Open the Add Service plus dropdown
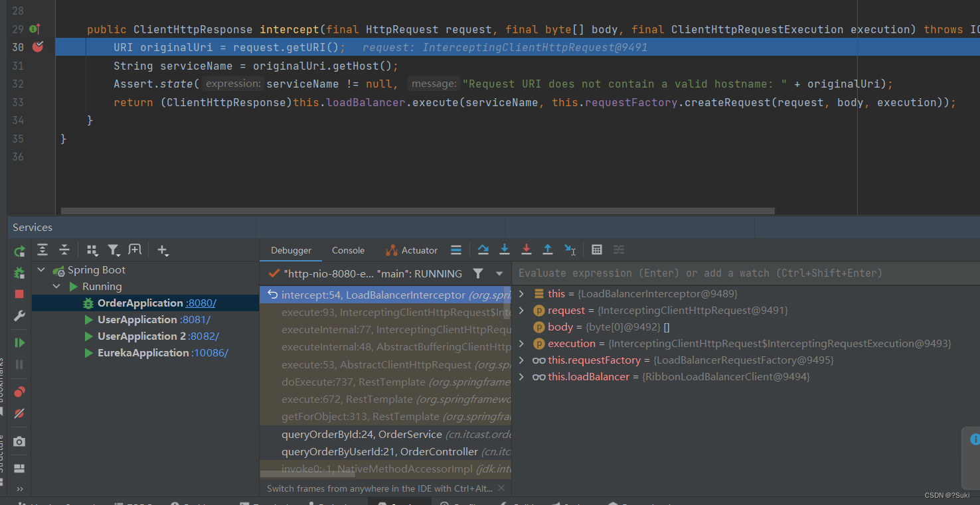 point(163,250)
